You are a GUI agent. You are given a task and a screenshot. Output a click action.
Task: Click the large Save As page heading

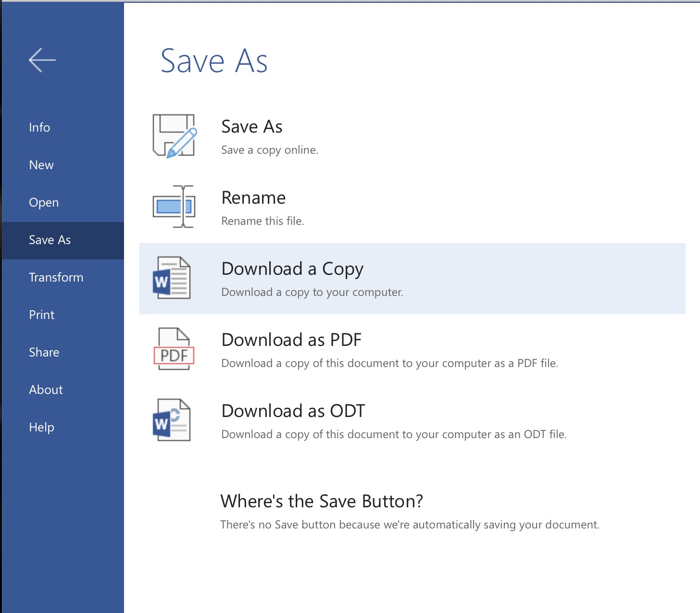[x=214, y=61]
